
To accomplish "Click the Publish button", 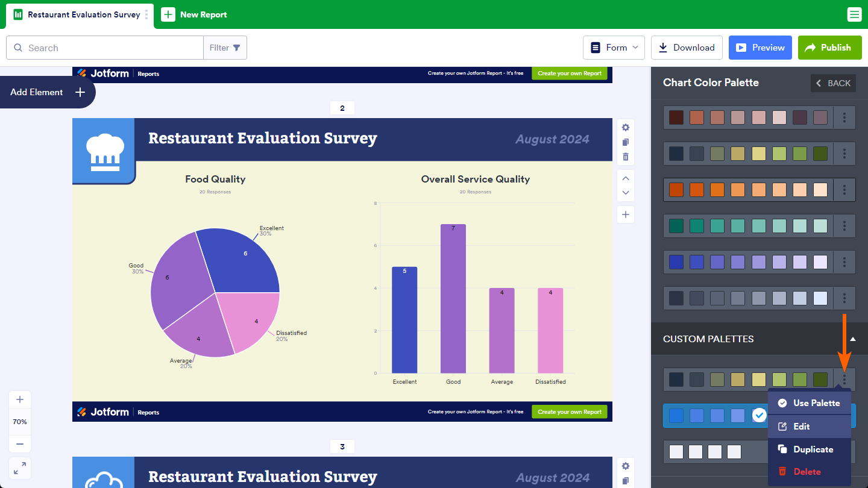I will click(x=829, y=48).
